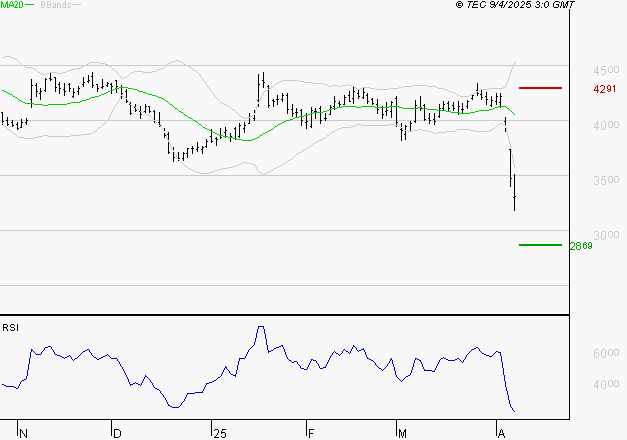Click the RSI indicator label
Screen dimensions: 627x440
(x=11, y=327)
